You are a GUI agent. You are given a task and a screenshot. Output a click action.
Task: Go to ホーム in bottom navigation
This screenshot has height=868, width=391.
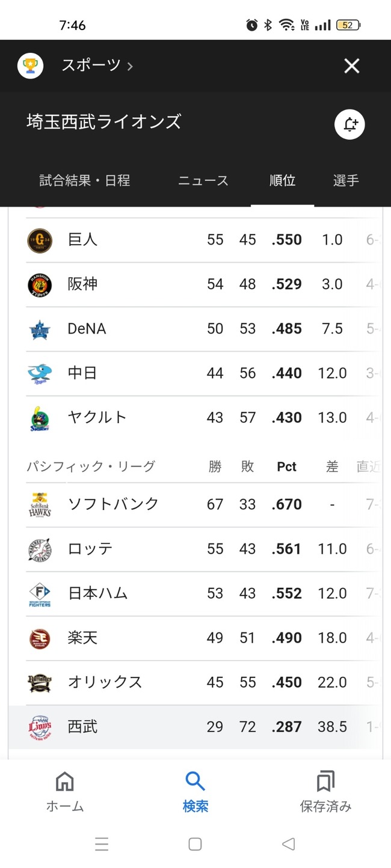click(x=64, y=793)
